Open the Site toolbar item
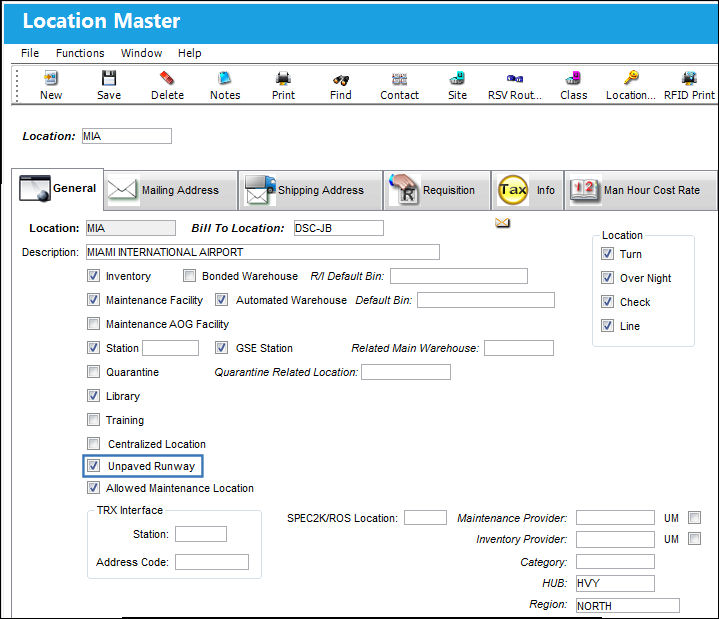Viewport: 719px width, 619px height. coord(457,85)
